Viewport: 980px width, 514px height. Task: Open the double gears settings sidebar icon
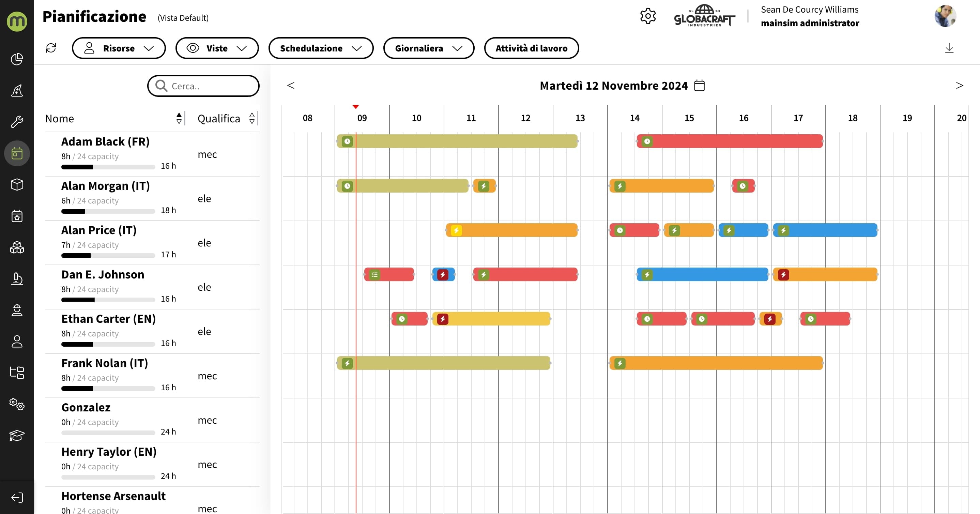(17, 404)
